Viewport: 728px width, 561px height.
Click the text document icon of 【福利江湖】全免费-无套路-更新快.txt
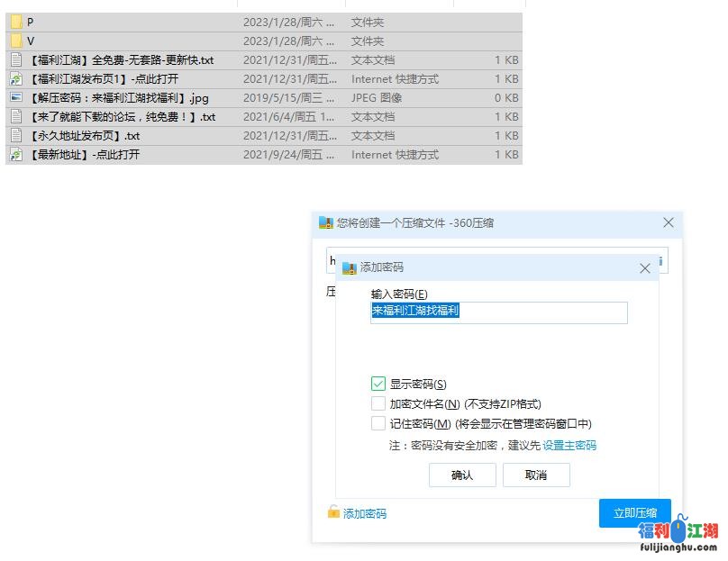[16, 59]
